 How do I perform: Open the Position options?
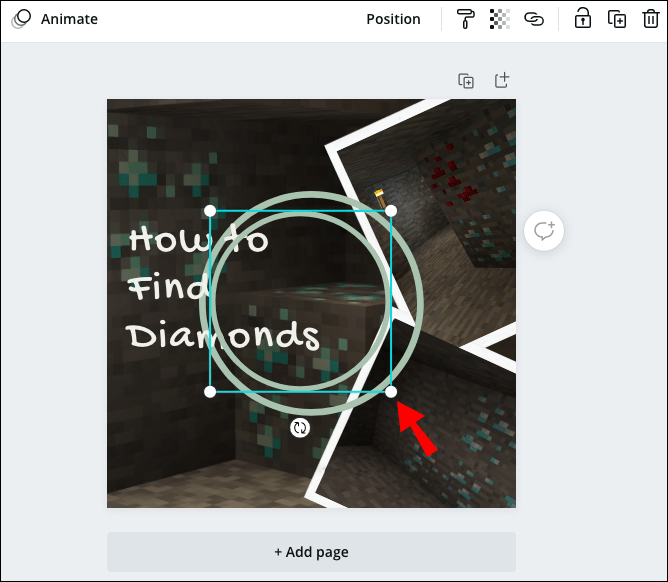coord(393,19)
